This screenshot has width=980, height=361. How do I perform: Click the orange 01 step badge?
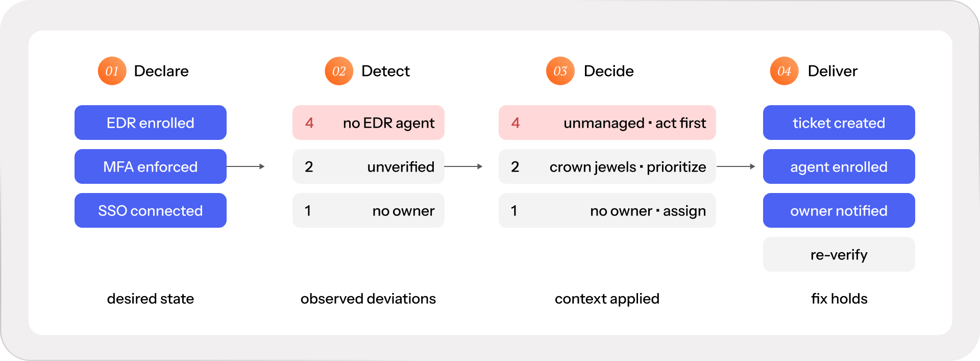click(x=112, y=71)
